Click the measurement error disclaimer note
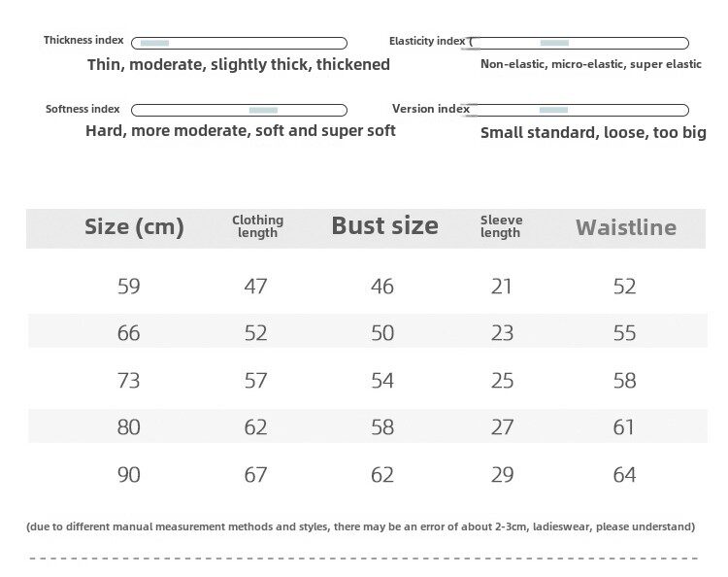The width and height of the screenshot is (728, 577). [360, 526]
